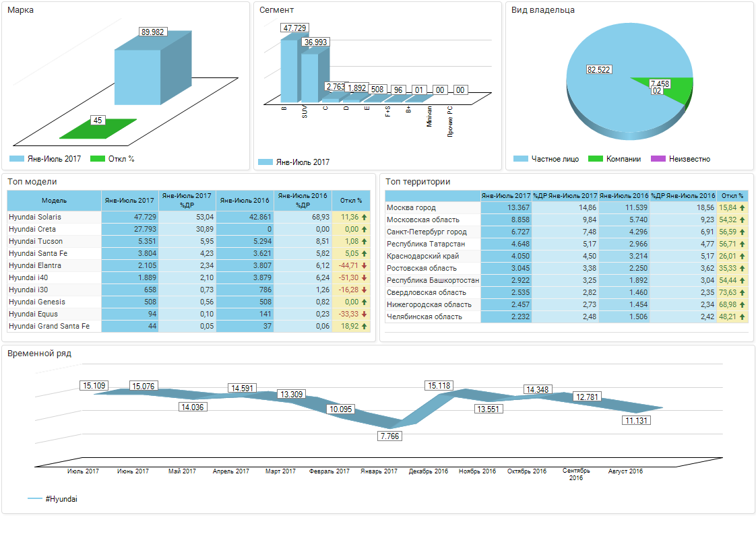This screenshot has width=756, height=534.
Task: Click the 7.766 data label for Январь 2017
Action: 391,436
